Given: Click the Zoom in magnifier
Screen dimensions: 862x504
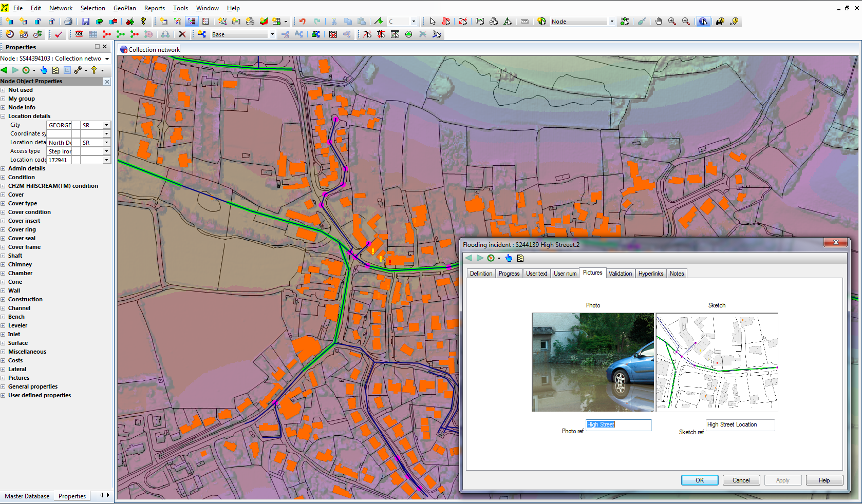Looking at the screenshot, I should pyautogui.click(x=672, y=22).
